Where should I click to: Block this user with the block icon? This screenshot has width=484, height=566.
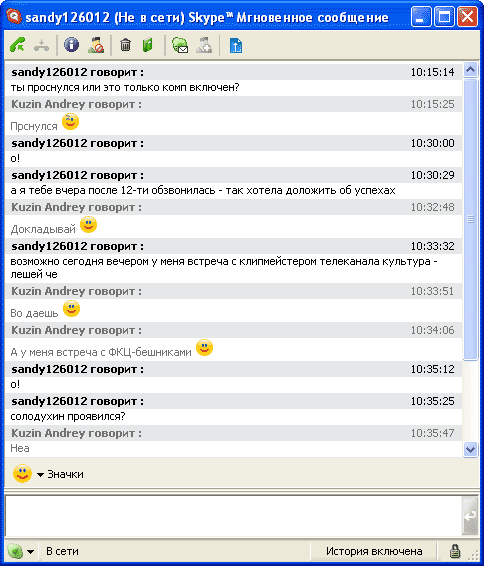pyautogui.click(x=96, y=45)
